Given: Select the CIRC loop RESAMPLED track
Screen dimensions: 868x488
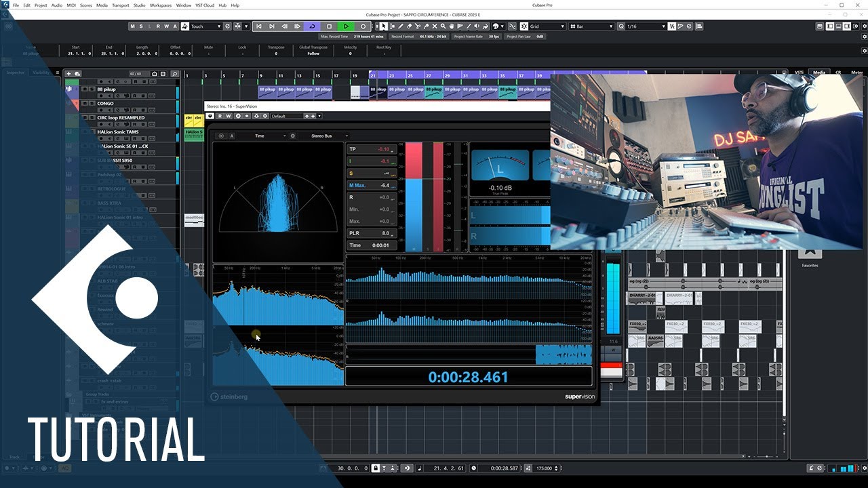Looking at the screenshot, I should (x=121, y=117).
